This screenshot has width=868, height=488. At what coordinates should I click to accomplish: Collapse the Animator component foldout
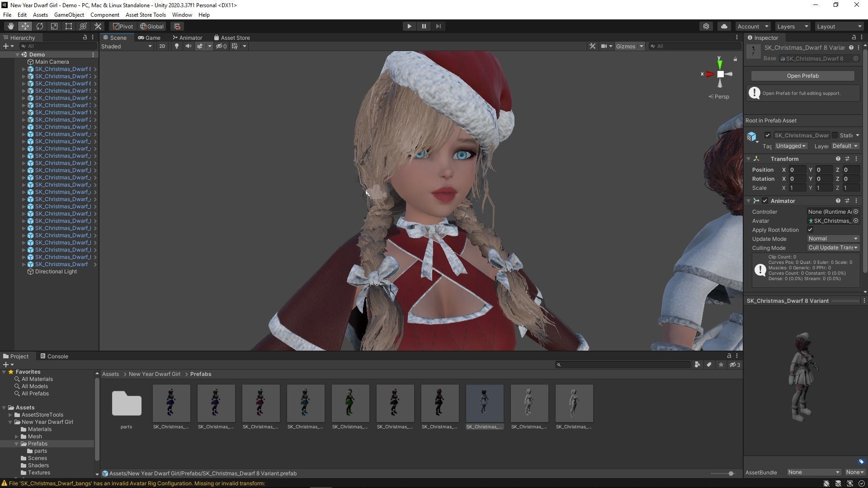[749, 201]
